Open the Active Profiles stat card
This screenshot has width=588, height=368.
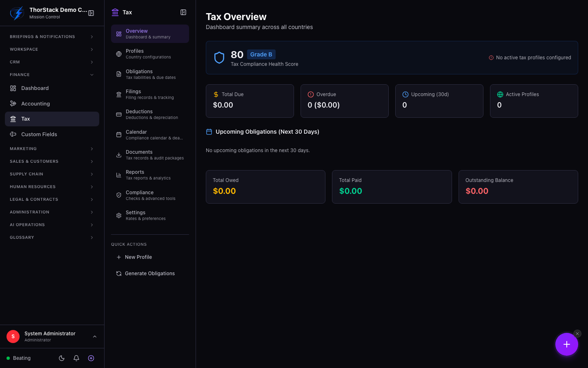pos(534,101)
